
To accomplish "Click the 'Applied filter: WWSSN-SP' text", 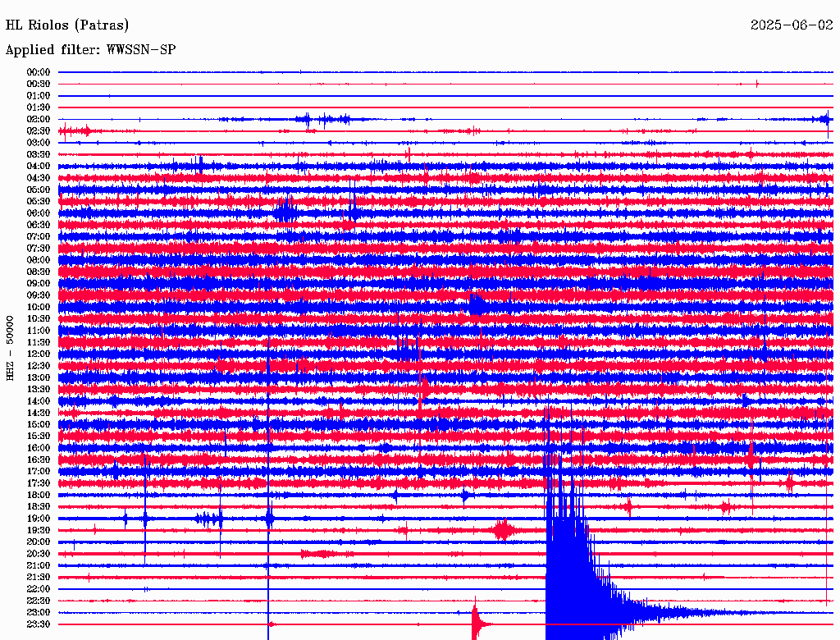I will click(90, 50).
